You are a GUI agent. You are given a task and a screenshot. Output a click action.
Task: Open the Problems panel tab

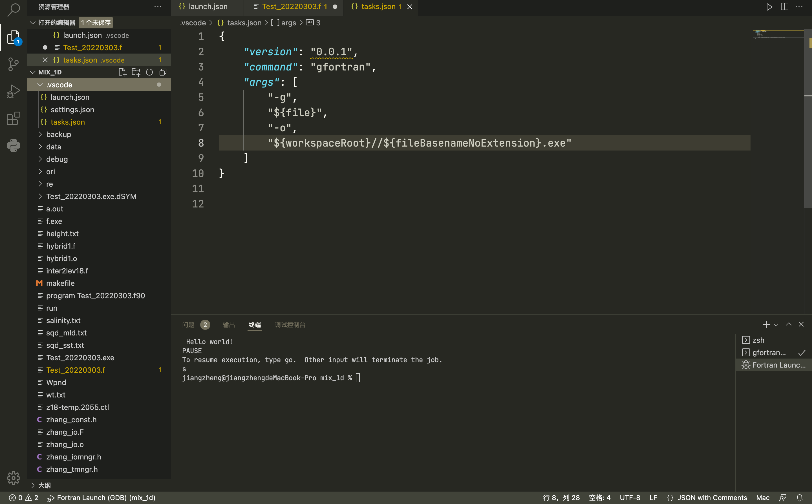(x=195, y=324)
